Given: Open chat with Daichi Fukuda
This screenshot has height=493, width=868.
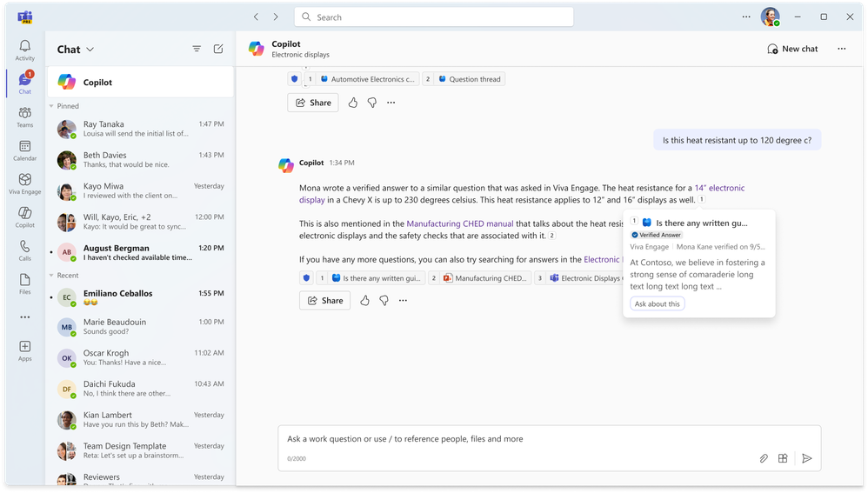Looking at the screenshot, I should click(141, 389).
